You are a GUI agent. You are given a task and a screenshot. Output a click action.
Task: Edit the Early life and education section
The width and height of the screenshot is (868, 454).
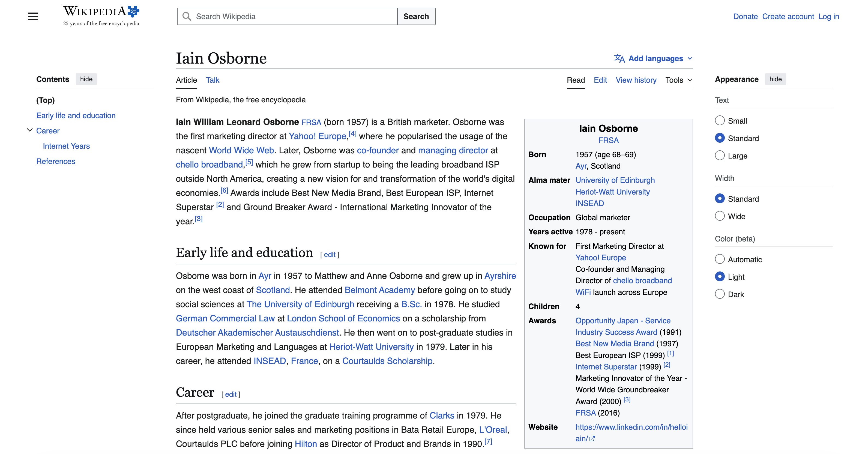330,255
